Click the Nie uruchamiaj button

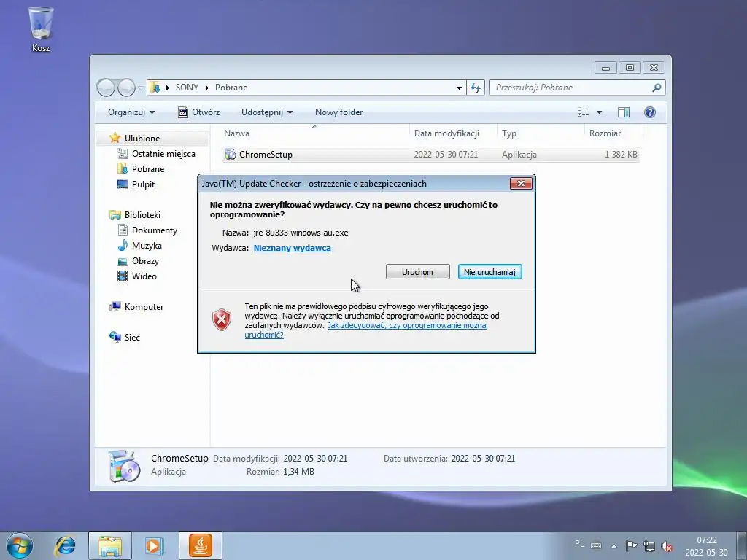click(x=489, y=272)
